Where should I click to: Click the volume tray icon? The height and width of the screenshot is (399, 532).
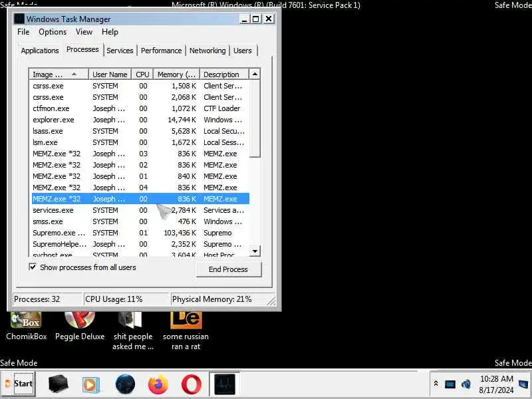pos(466,384)
